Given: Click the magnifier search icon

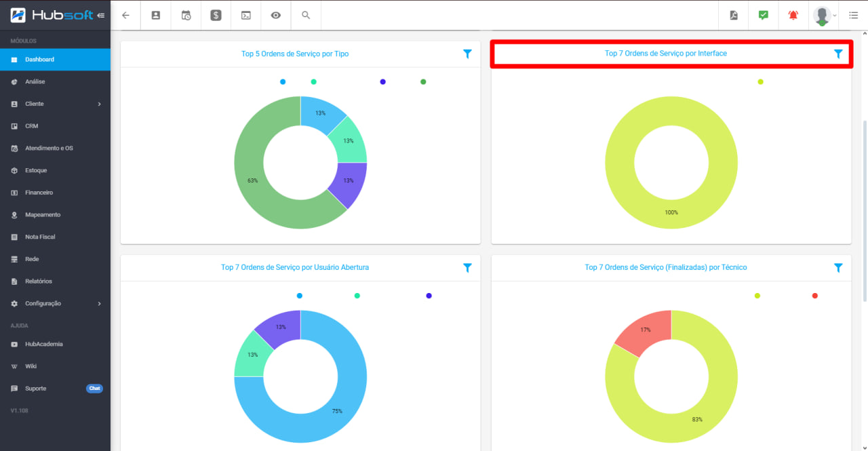Looking at the screenshot, I should tap(306, 15).
